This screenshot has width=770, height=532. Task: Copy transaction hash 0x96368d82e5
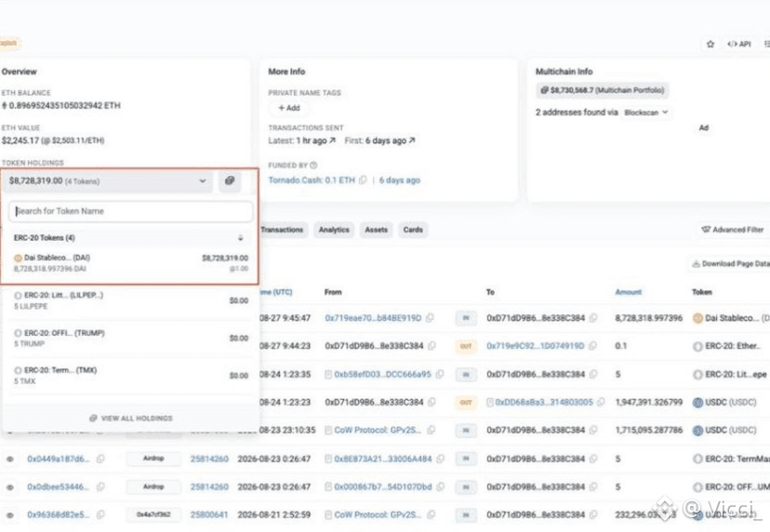(x=100, y=515)
